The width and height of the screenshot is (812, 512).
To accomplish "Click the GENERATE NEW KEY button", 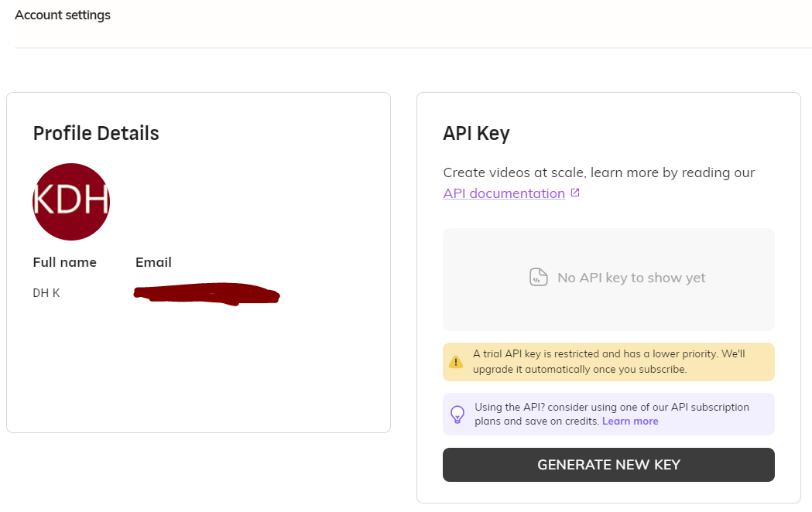I will point(608,464).
